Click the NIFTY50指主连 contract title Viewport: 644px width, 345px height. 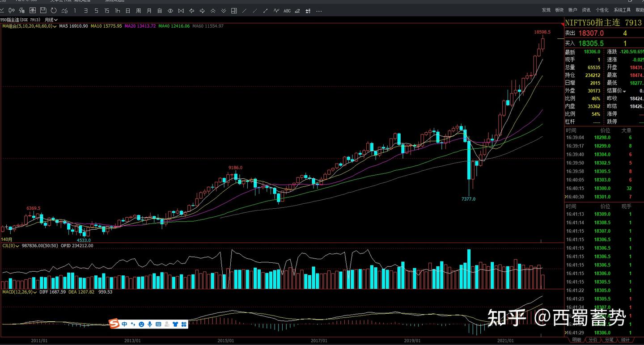tap(593, 22)
